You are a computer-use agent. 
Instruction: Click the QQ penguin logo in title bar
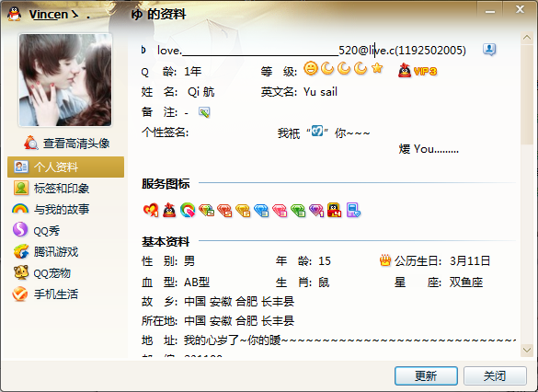click(x=15, y=14)
